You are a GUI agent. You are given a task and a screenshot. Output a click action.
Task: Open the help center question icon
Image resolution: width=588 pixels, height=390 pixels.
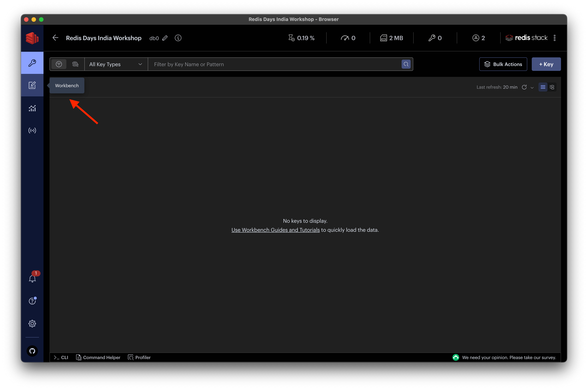[32, 301]
